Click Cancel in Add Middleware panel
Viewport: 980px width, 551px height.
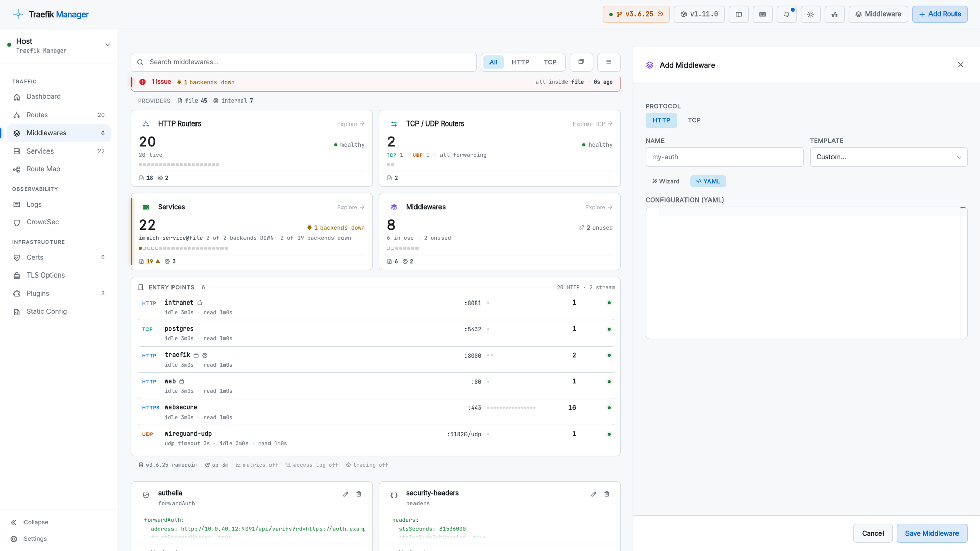pyautogui.click(x=873, y=534)
